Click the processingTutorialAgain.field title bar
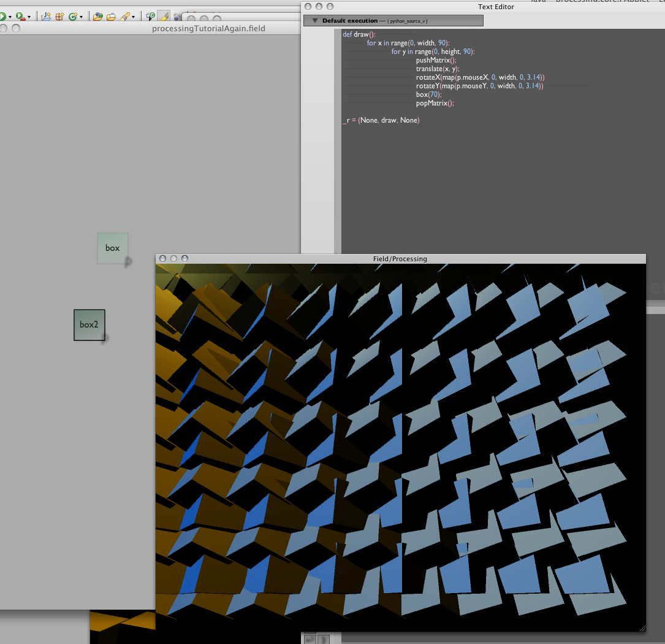Viewport: 665px width, 644px height. click(208, 28)
